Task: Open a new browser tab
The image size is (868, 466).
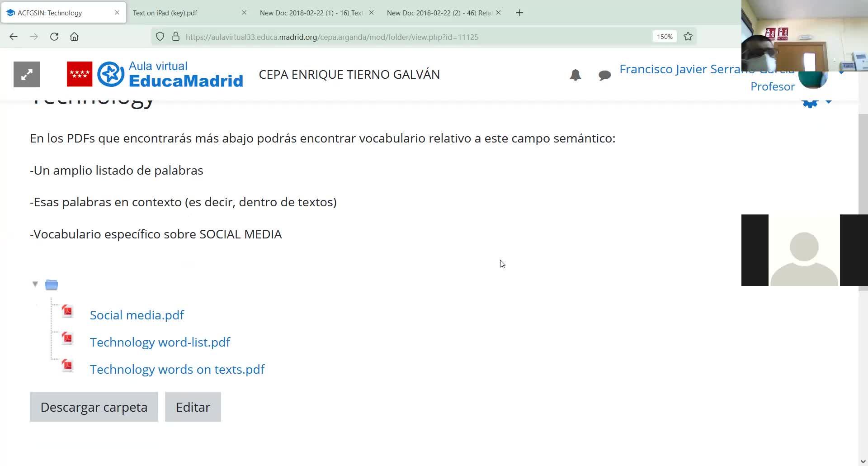Action: coord(519,13)
